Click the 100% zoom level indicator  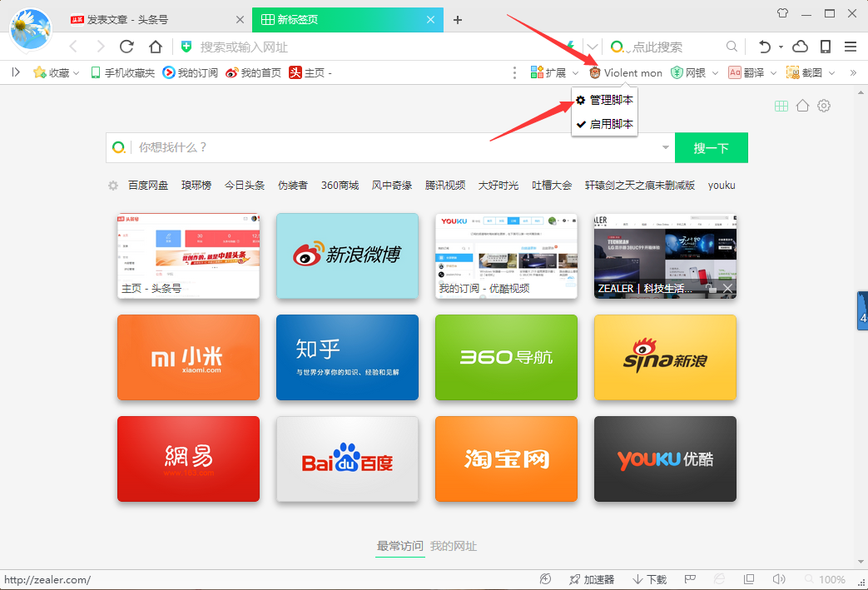coord(831,579)
